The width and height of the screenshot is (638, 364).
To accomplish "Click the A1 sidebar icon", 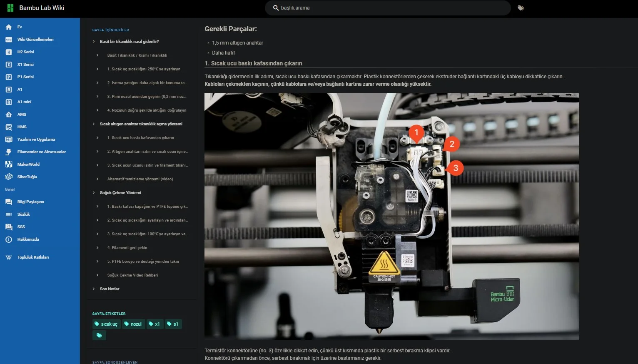I will point(9,90).
